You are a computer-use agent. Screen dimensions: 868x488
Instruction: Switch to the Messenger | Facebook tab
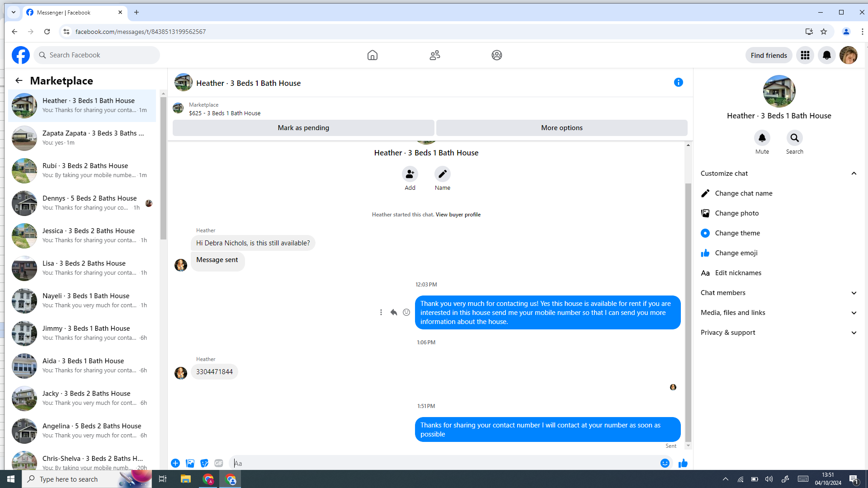(75, 13)
